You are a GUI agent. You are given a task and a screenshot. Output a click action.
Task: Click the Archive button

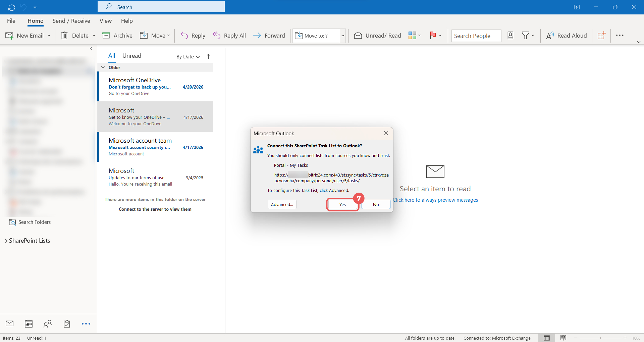coord(117,36)
